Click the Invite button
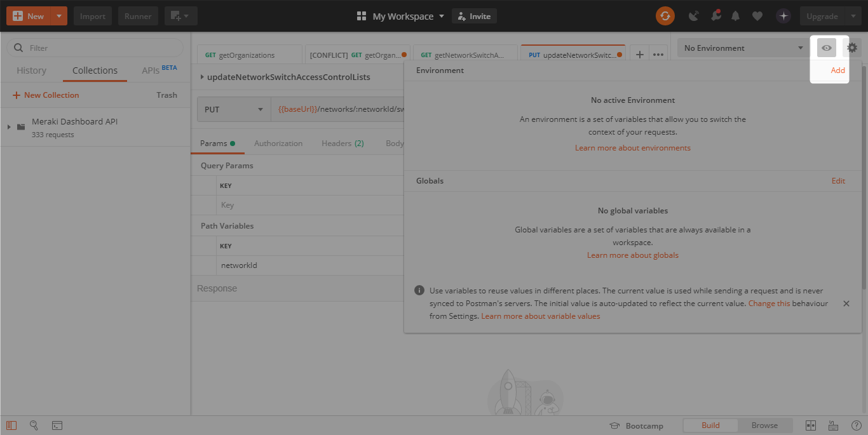This screenshot has height=435, width=868. [474, 16]
